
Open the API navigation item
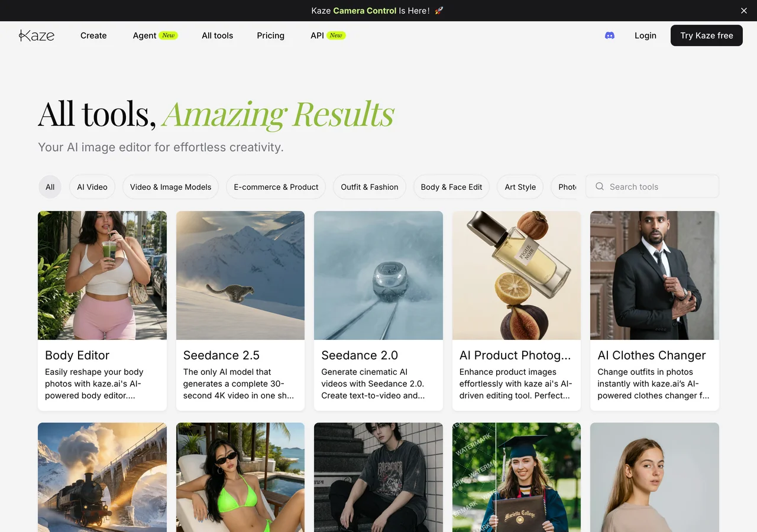pos(328,35)
